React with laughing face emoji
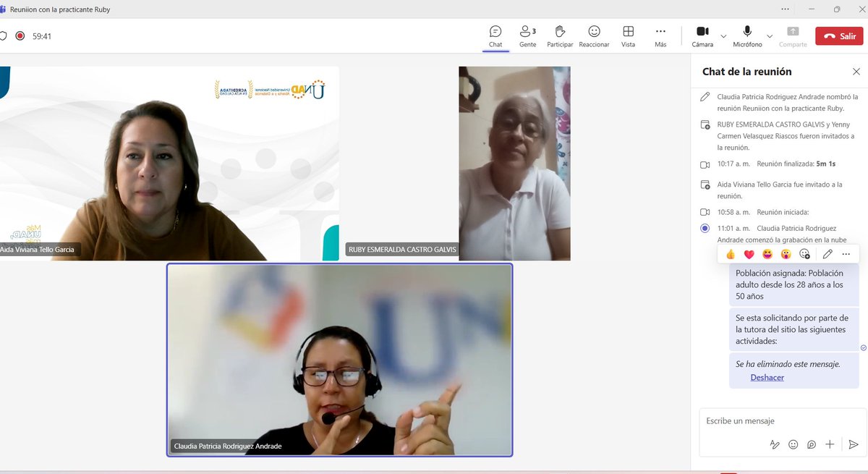The image size is (868, 474). tap(767, 254)
